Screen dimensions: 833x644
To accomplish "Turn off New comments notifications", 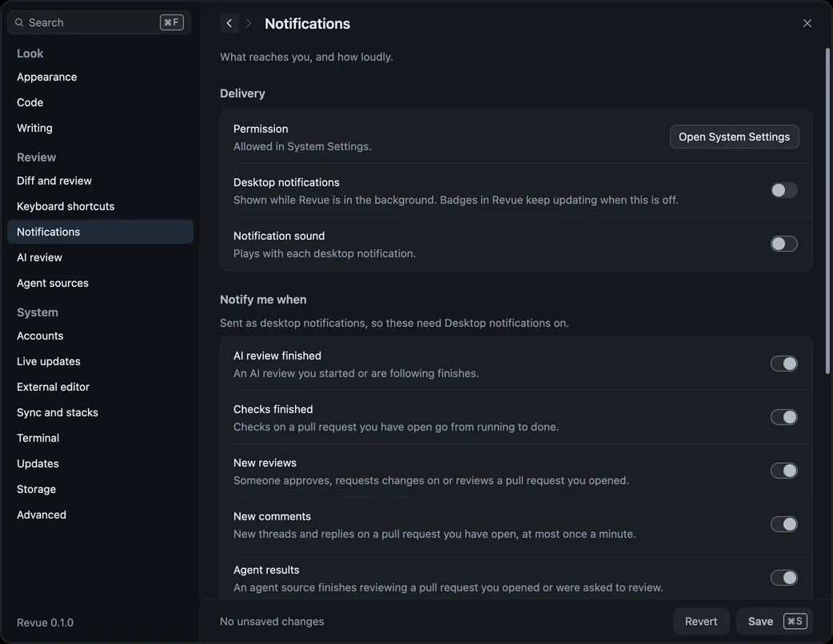I will [784, 524].
